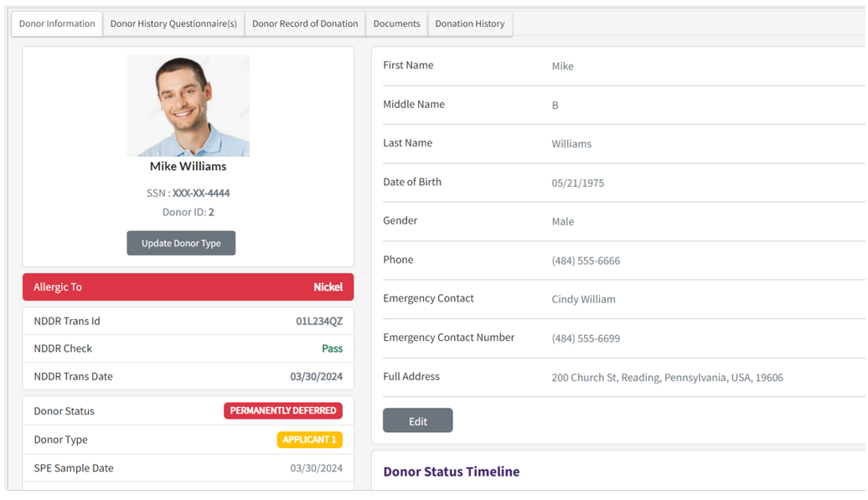Click the Edit button below Full Address
This screenshot has width=868, height=500.
coord(417,421)
